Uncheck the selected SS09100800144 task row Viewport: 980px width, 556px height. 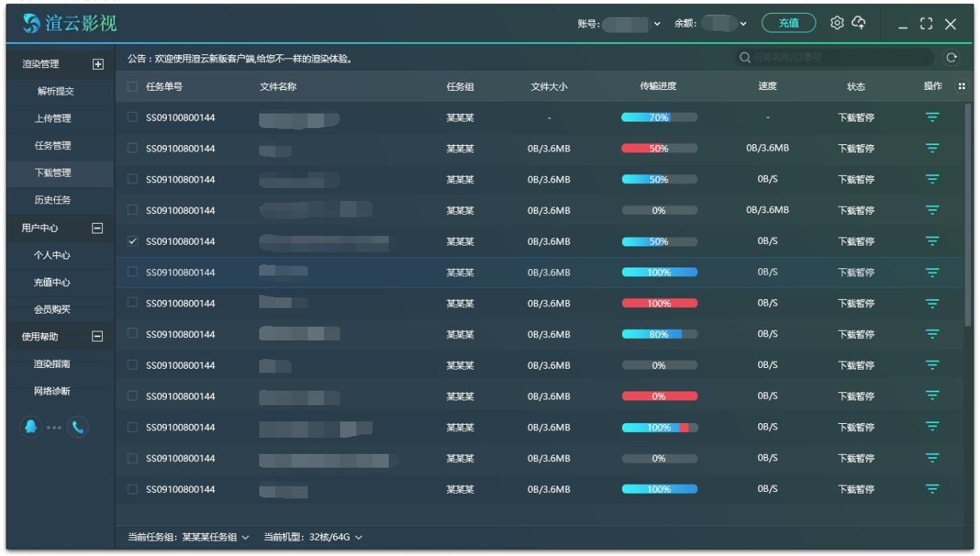coord(134,241)
